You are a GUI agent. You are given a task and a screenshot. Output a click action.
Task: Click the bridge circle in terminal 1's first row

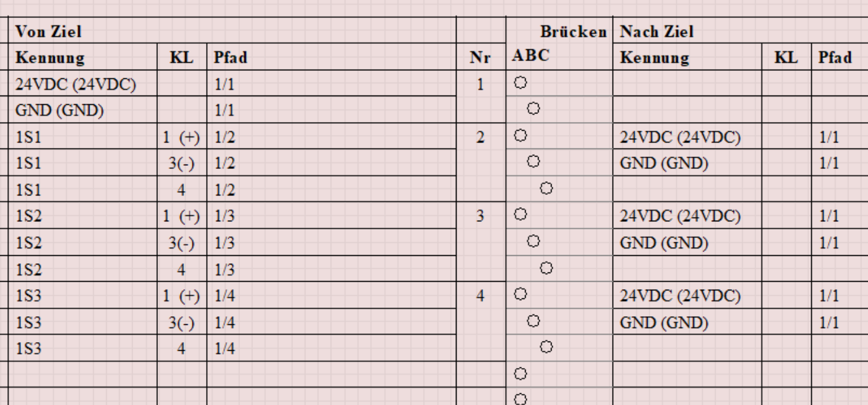point(519,83)
